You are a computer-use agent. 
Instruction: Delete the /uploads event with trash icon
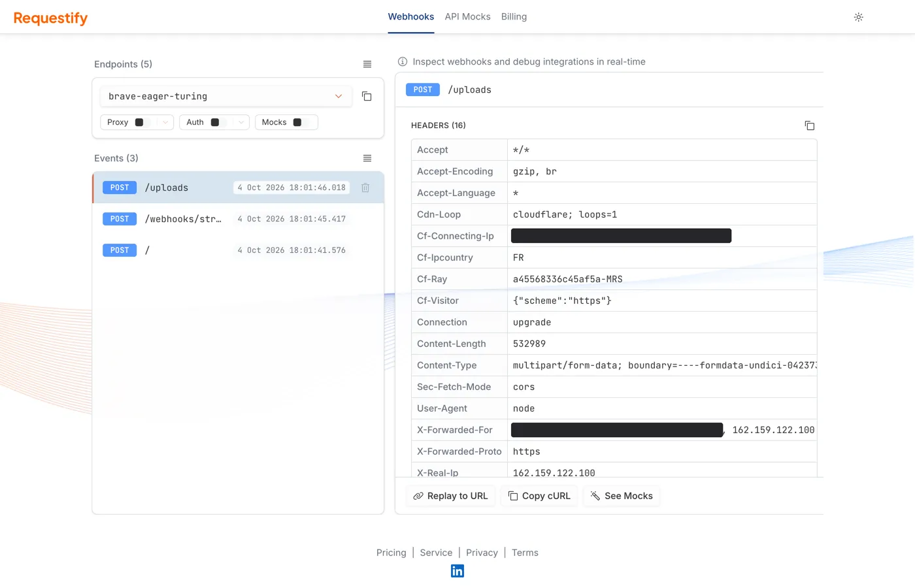point(365,188)
